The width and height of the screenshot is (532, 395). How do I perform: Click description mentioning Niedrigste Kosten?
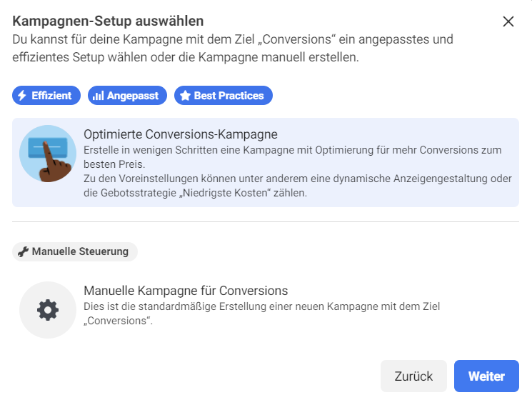(298, 186)
